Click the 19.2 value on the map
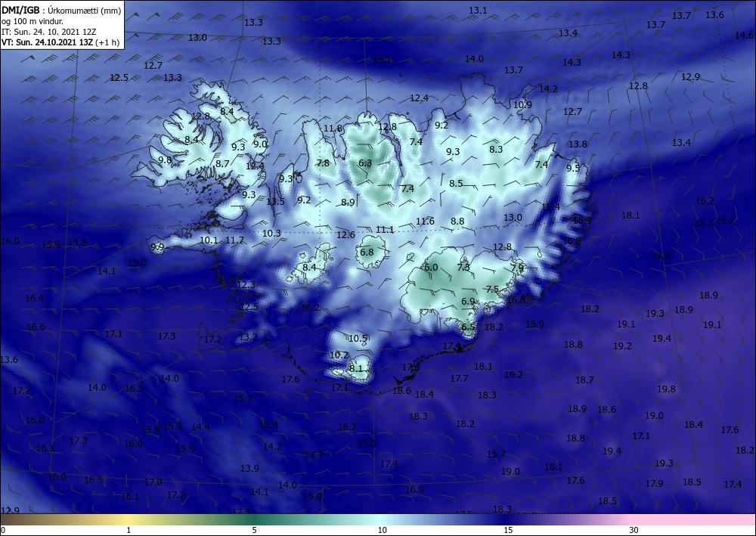Viewport: 756px width, 536px height. (x=622, y=345)
